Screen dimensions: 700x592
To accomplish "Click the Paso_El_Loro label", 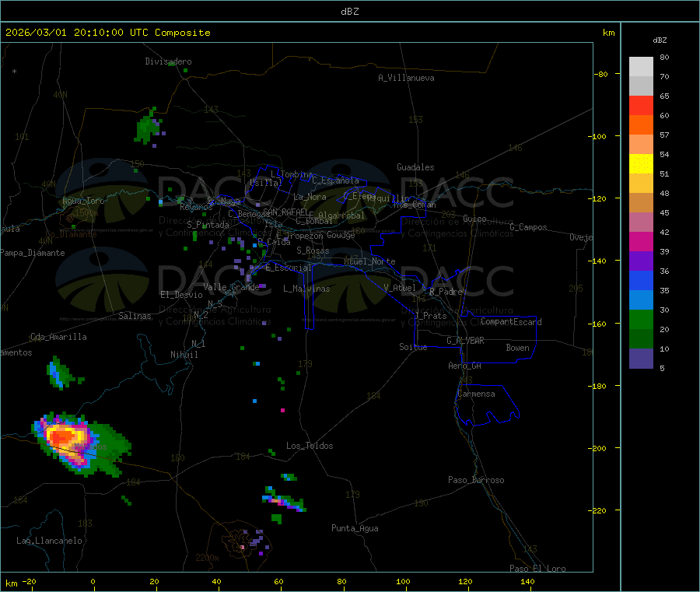I will click(x=537, y=568).
